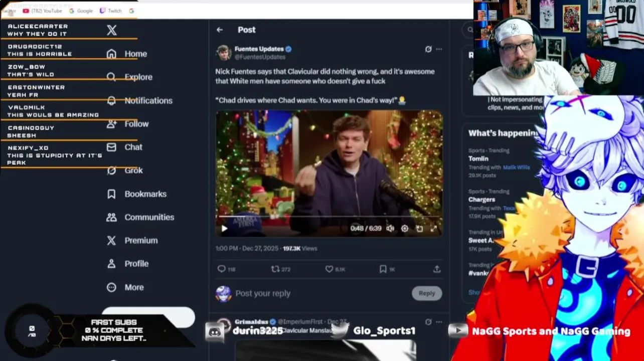Open the Grimaldus reply author name

[251, 321]
